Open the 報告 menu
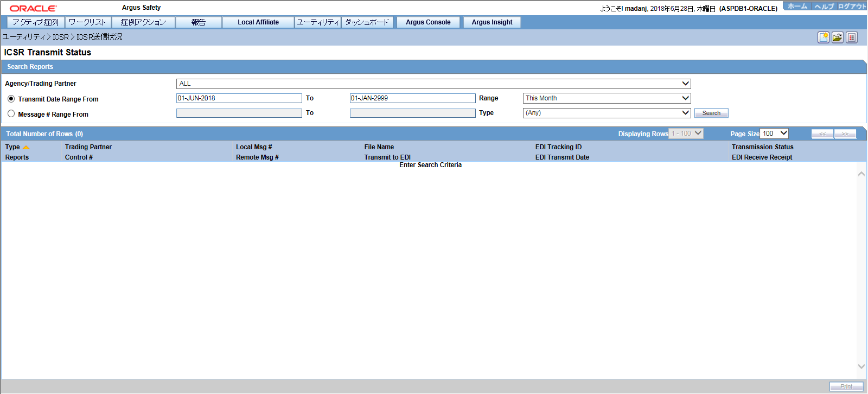The width and height of the screenshot is (868, 394). tap(199, 22)
